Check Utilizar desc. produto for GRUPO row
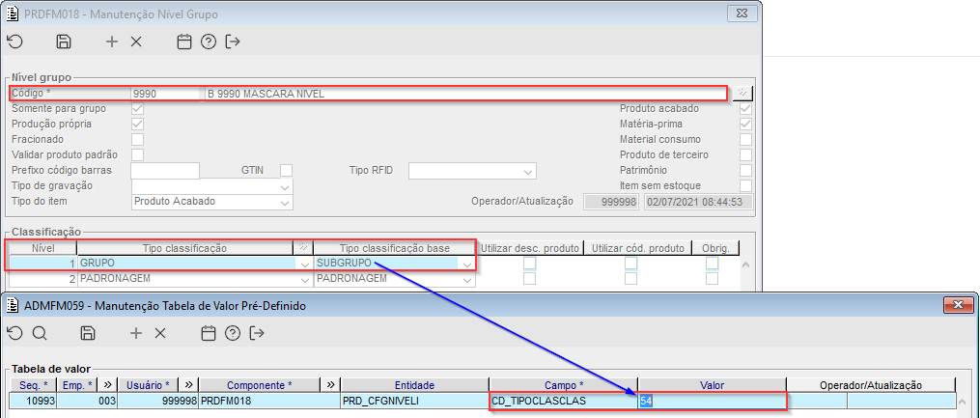The image size is (980, 418). point(530,263)
